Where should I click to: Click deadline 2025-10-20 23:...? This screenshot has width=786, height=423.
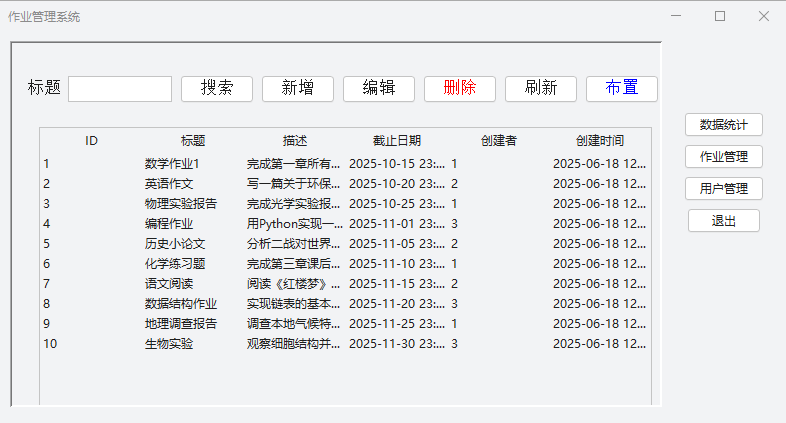pyautogui.click(x=397, y=184)
